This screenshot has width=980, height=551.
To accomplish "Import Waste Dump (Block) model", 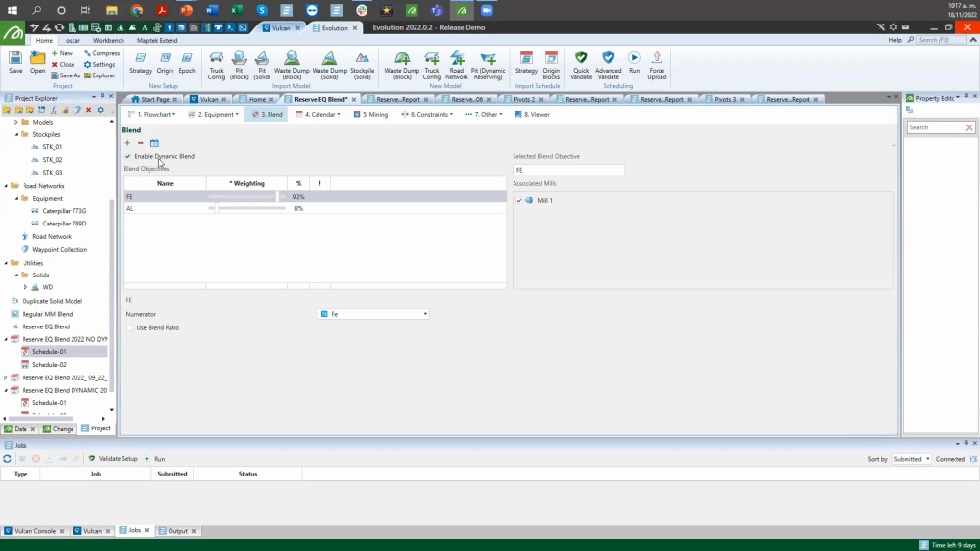I will click(x=292, y=66).
